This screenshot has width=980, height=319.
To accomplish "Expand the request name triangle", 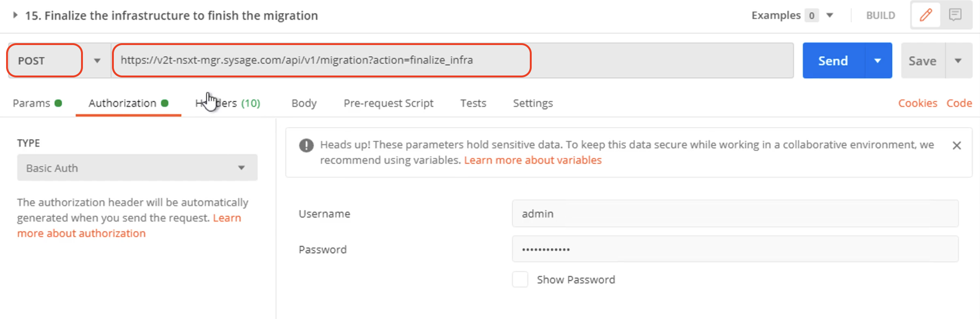I will click(15, 15).
